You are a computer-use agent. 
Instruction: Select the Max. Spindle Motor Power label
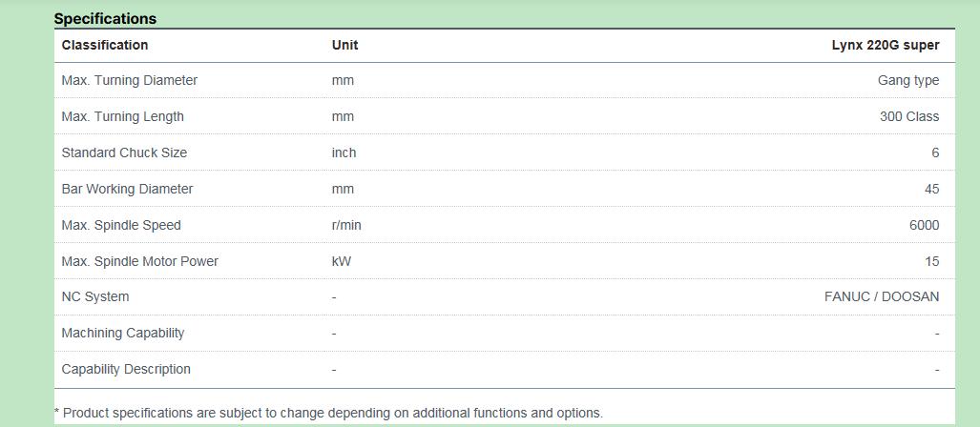coord(139,261)
